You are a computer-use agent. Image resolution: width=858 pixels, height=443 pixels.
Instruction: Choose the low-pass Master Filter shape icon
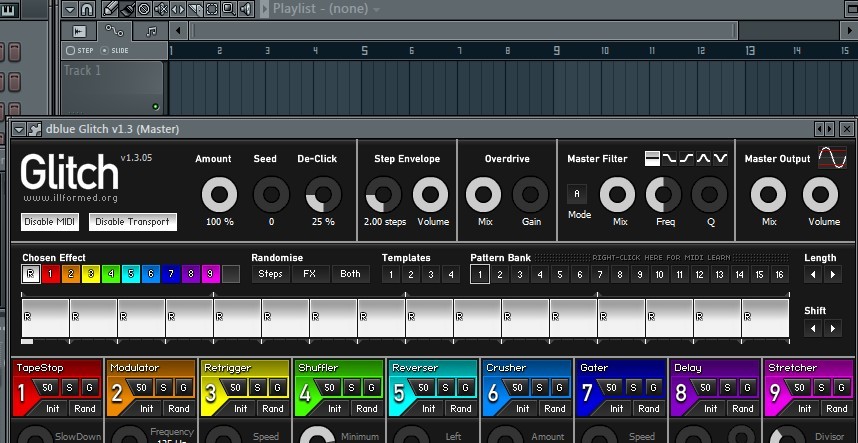click(669, 159)
